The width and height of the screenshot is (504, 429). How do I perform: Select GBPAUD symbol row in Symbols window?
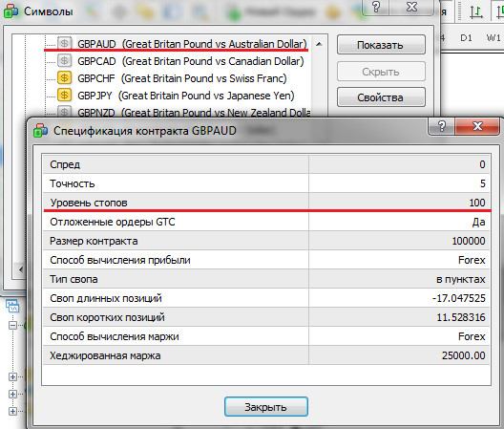192,44
